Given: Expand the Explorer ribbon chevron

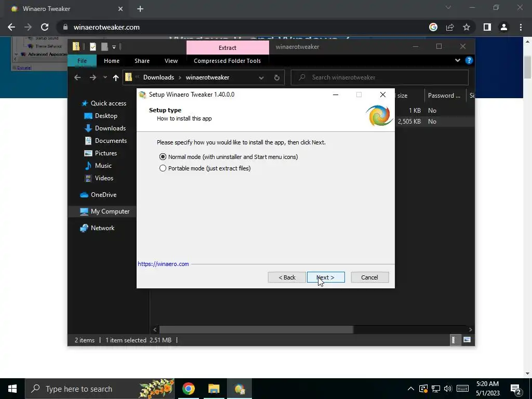Looking at the screenshot, I should (458, 60).
